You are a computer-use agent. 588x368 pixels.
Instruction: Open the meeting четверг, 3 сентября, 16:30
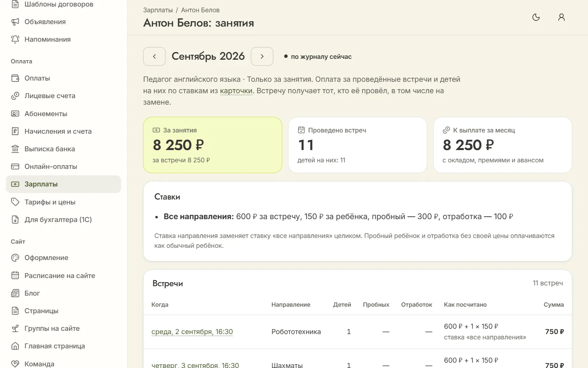pyautogui.click(x=195, y=365)
